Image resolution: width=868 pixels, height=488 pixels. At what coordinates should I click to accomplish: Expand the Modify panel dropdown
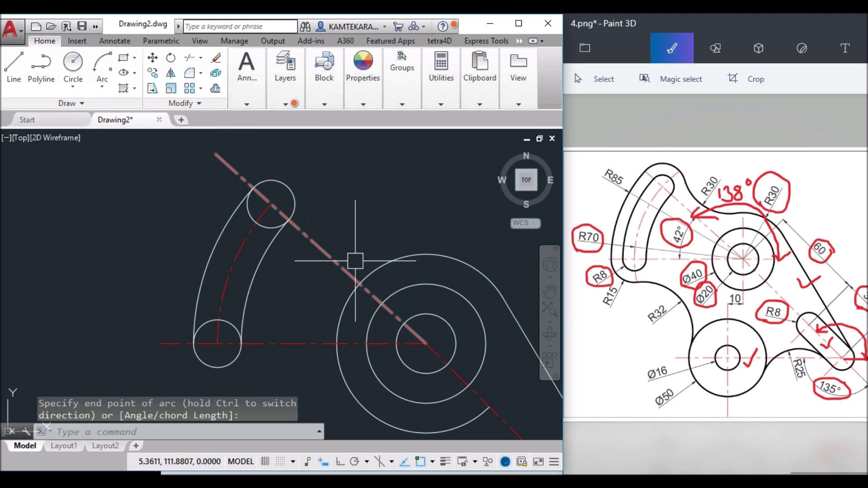pyautogui.click(x=198, y=103)
